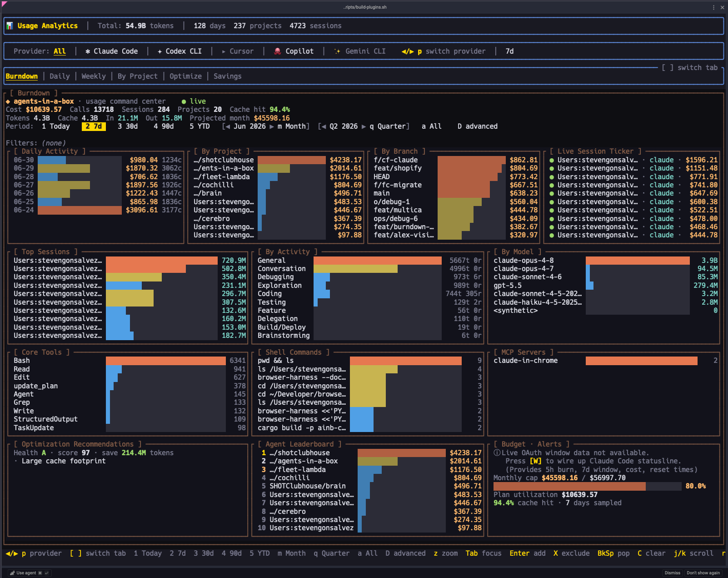Switch to the By Project tab
Screen dimensions: 728x578
pos(138,76)
